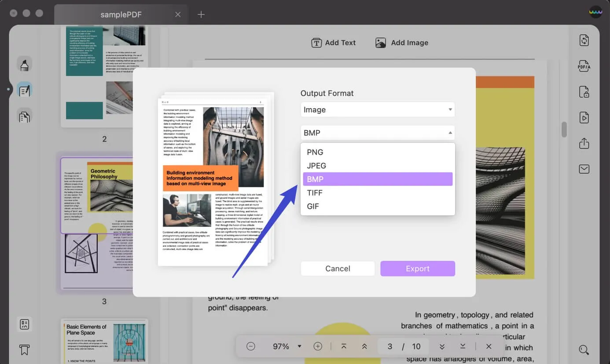Open the search magnifier icon
The height and width of the screenshot is (364, 610).
(584, 350)
